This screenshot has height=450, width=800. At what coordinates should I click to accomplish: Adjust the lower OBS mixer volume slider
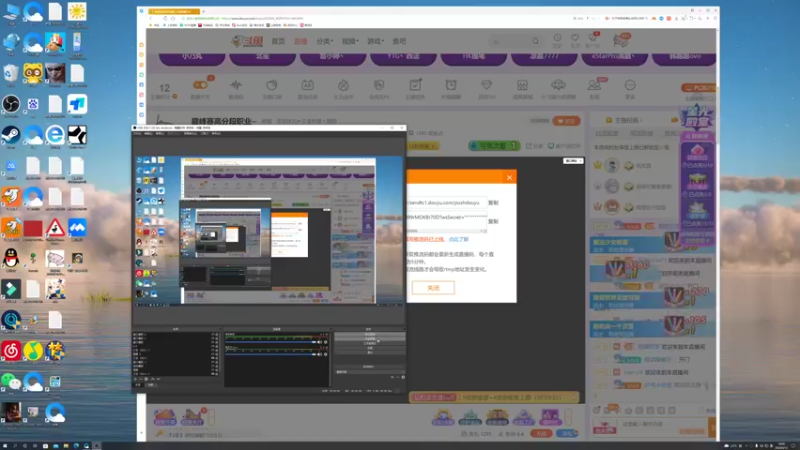click(x=271, y=354)
